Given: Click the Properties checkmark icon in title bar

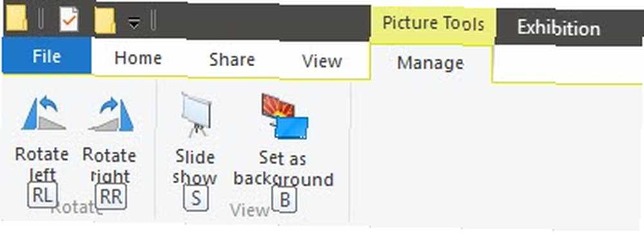Looking at the screenshot, I should 69,19.
